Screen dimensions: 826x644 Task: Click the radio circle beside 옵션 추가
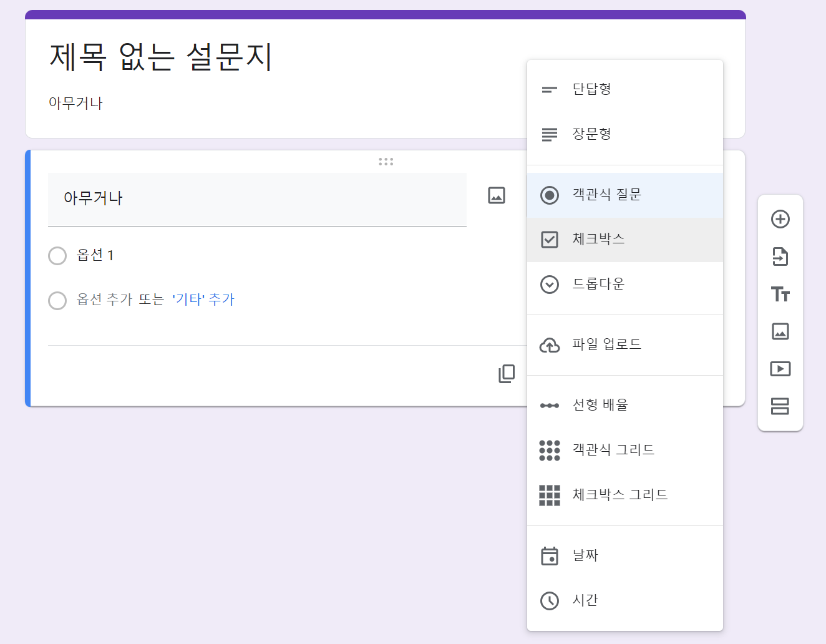(57, 301)
